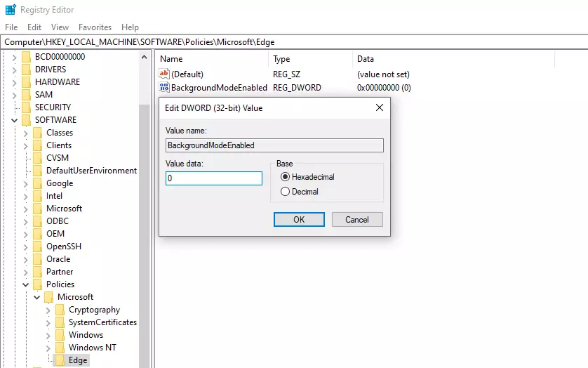This screenshot has width=588, height=368.
Task: Click the SECURITY folder icon
Action: tap(26, 107)
